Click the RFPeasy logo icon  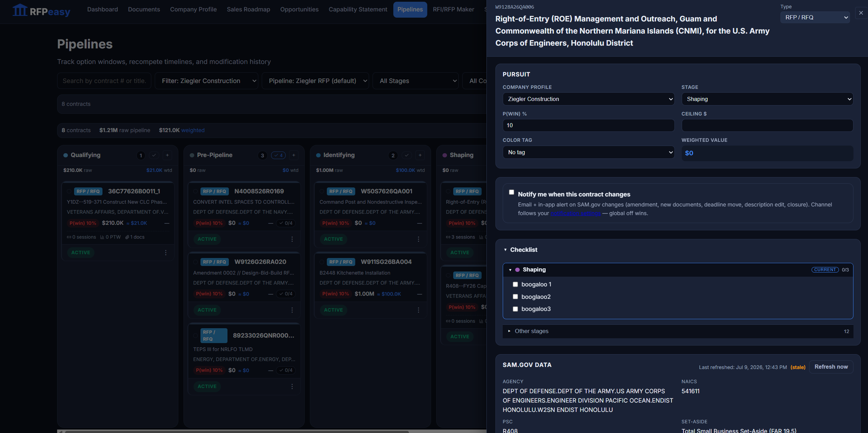click(x=20, y=10)
